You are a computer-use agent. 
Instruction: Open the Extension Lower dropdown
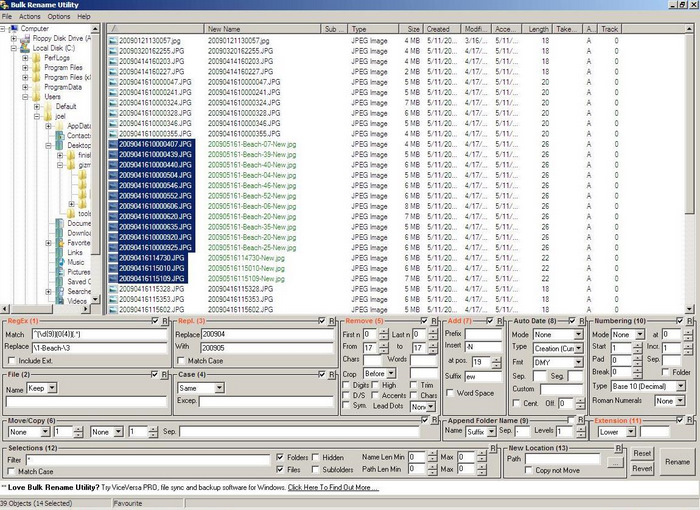630,432
